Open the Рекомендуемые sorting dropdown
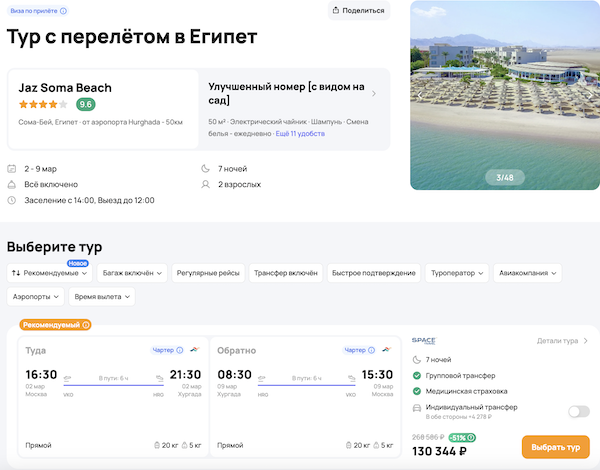600x470 pixels. (x=50, y=272)
